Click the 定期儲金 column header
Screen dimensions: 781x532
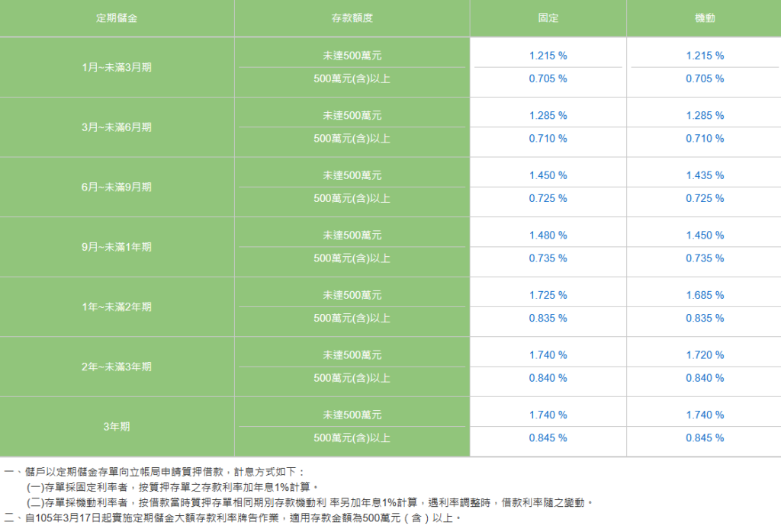117,18
